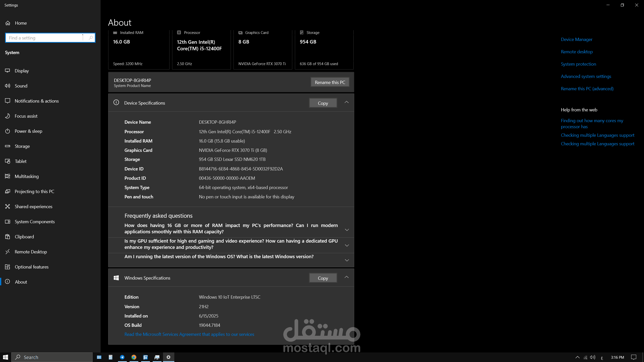This screenshot has width=644, height=362.
Task: Open the Action Center notification icon
Action: (634, 357)
